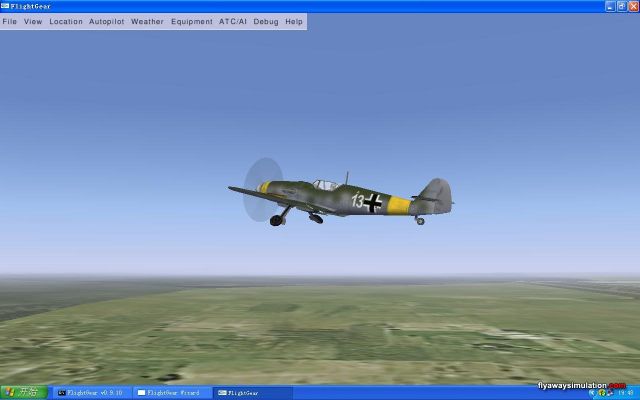Image resolution: width=640 pixels, height=400 pixels.
Task: Click the FlightGear title bar icon
Action: (5, 6)
